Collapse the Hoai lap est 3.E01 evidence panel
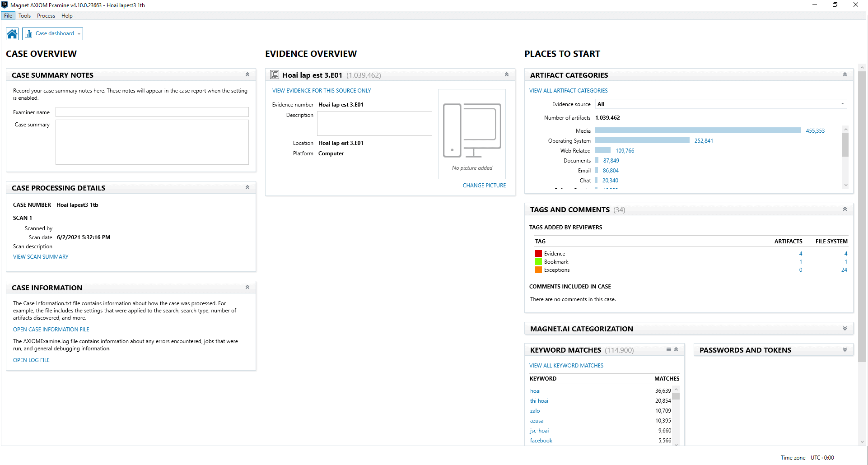The height and width of the screenshot is (465, 868). coord(507,74)
